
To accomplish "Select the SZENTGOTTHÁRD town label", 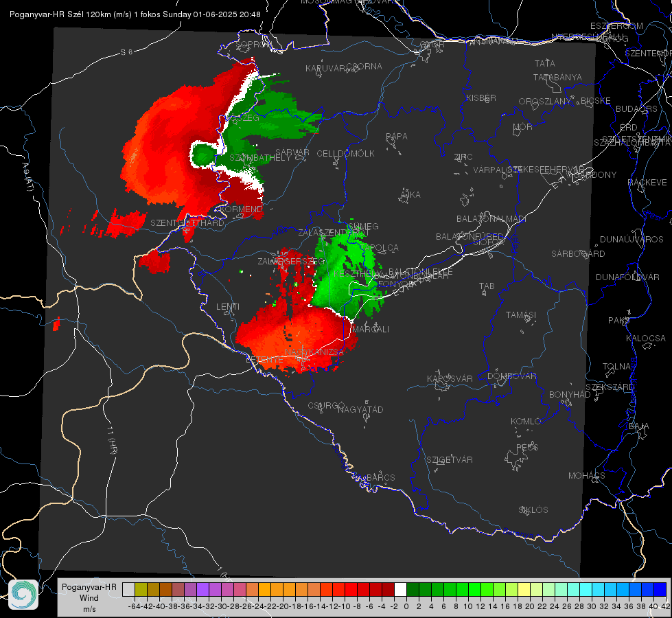I will tap(187, 223).
